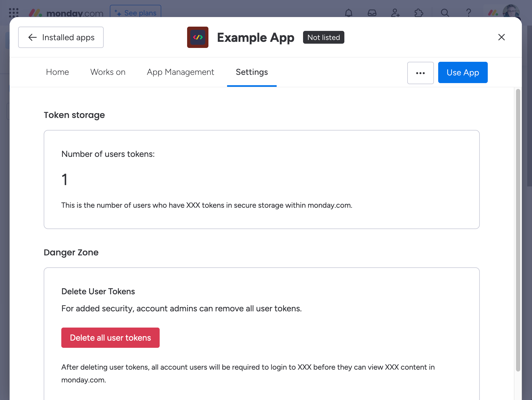Click the invite members icon
The height and width of the screenshot is (400, 532).
395,13
